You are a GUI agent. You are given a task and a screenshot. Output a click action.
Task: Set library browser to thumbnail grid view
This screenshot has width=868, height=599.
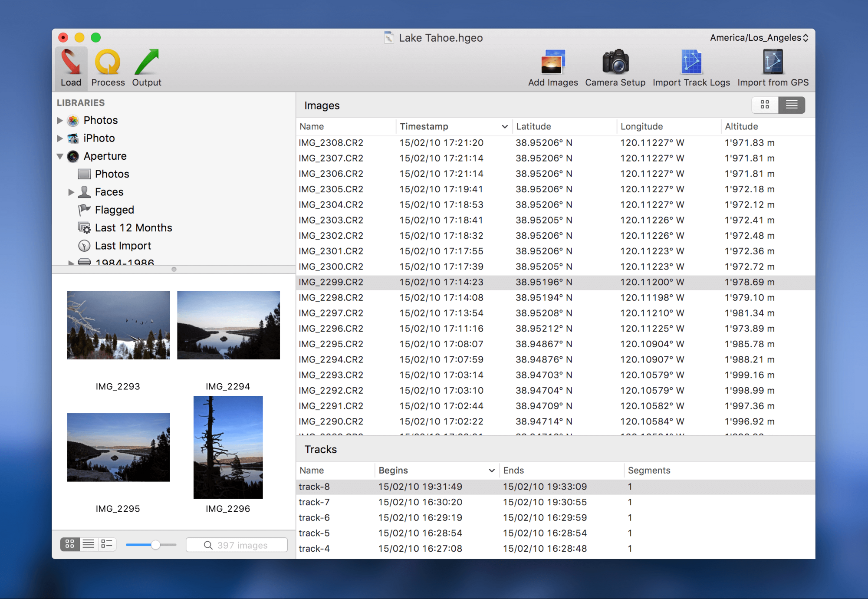70,544
